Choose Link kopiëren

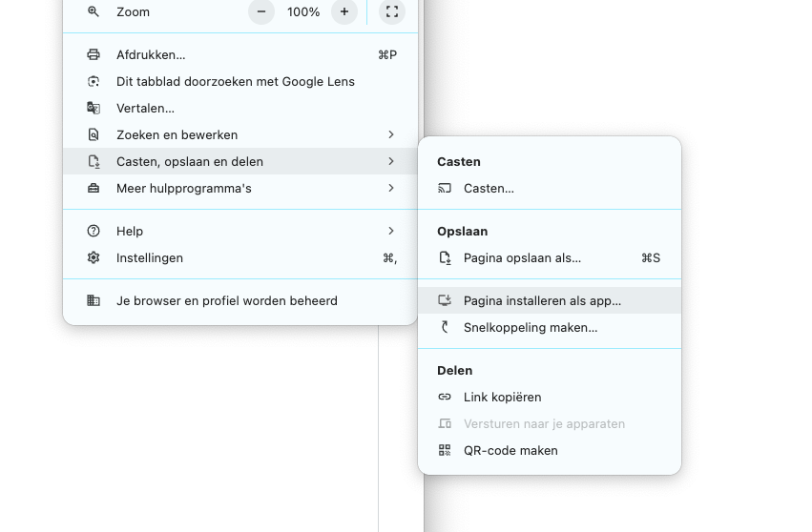(x=550, y=397)
